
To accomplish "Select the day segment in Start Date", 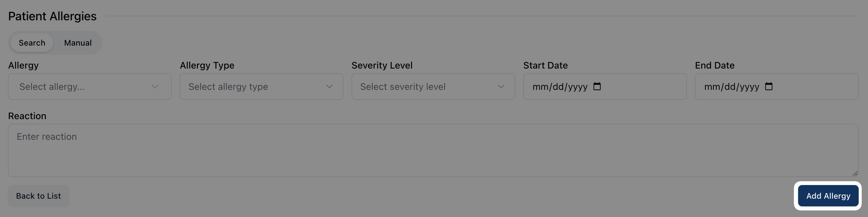I will [558, 87].
